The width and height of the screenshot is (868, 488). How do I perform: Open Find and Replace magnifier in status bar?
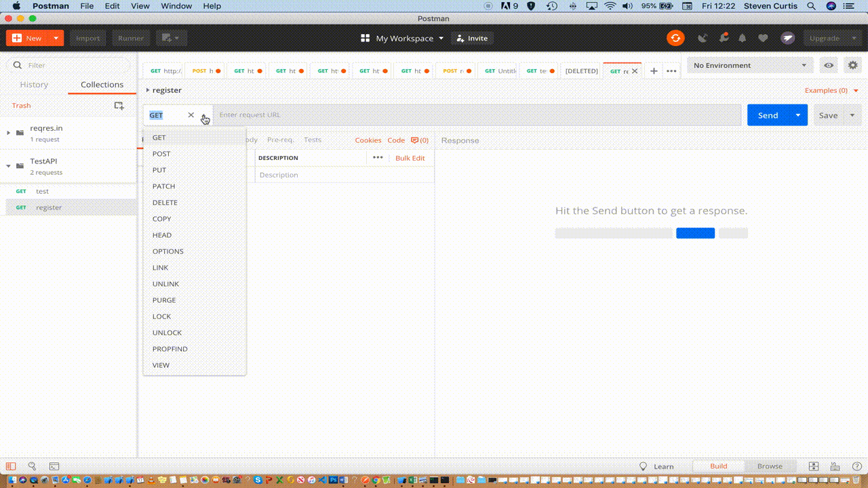pos(32,466)
